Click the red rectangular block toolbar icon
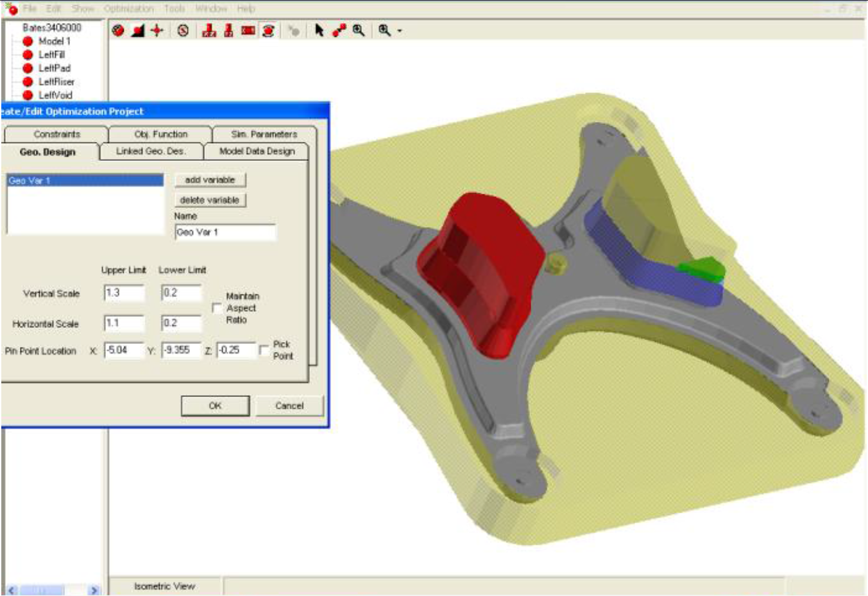 pyautogui.click(x=248, y=30)
